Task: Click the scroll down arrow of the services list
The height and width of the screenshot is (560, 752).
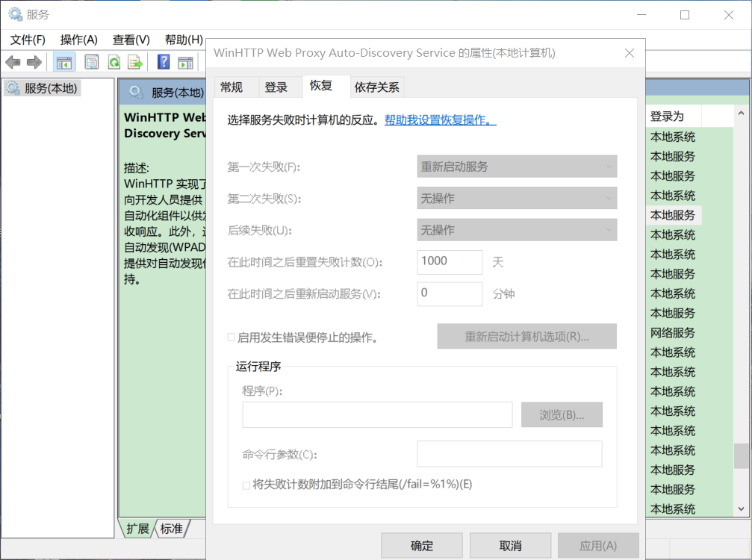Action: (x=742, y=509)
